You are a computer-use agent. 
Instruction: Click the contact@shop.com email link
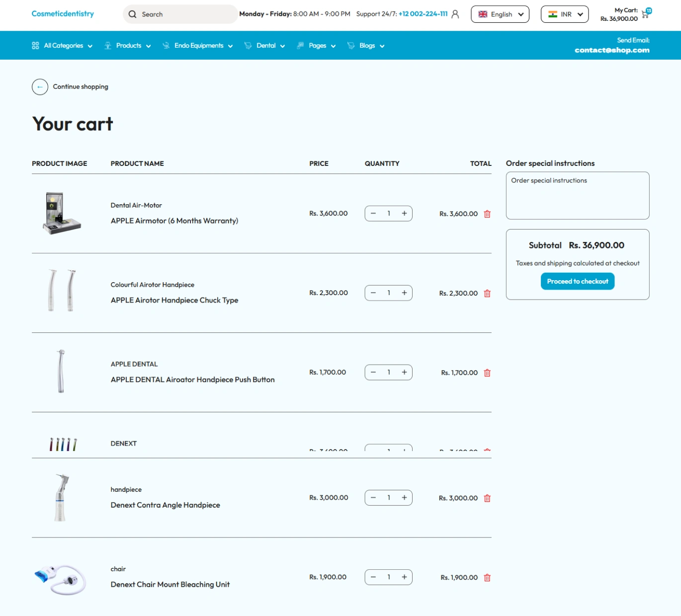point(612,50)
